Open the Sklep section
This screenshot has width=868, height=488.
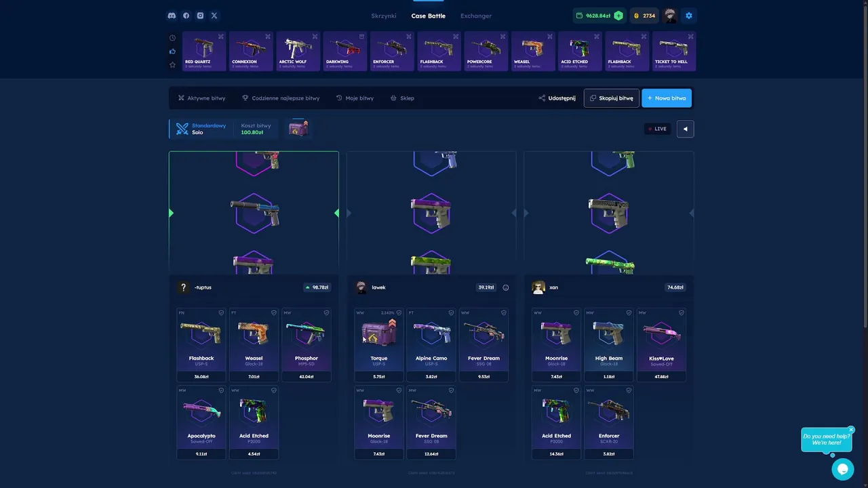point(402,98)
